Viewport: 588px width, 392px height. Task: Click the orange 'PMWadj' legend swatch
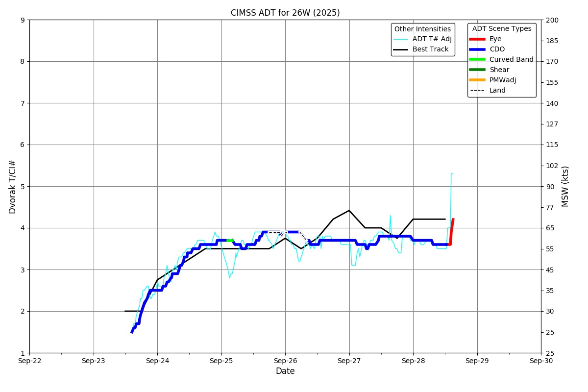[477, 80]
